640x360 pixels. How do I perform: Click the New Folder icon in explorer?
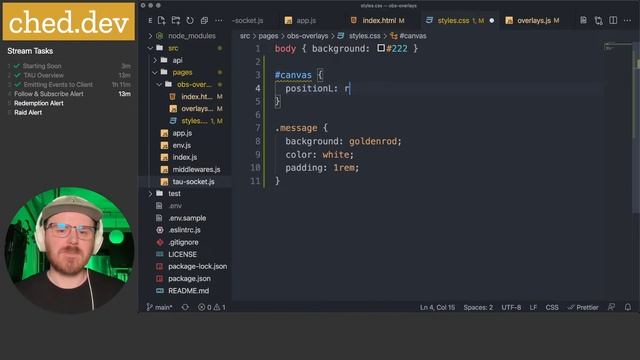click(176, 20)
